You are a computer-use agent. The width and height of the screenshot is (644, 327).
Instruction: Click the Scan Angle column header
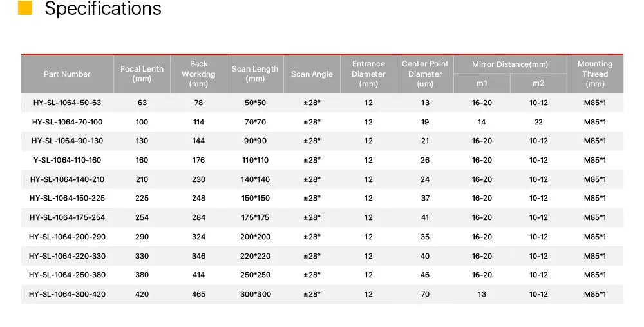tap(312, 74)
